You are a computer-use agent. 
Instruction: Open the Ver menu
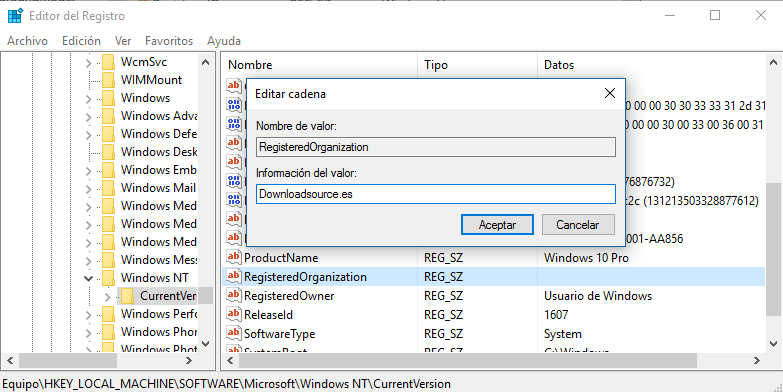[123, 41]
